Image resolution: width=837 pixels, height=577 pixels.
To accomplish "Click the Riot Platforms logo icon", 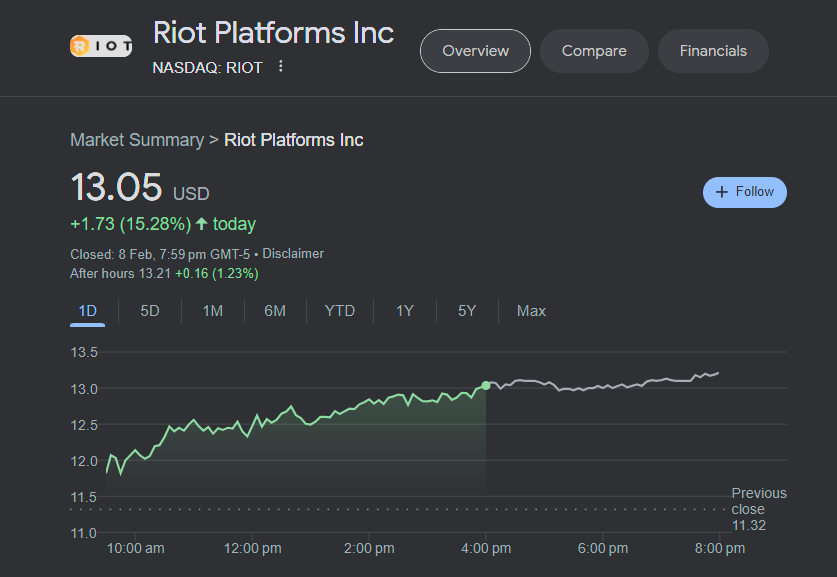I will pyautogui.click(x=100, y=46).
